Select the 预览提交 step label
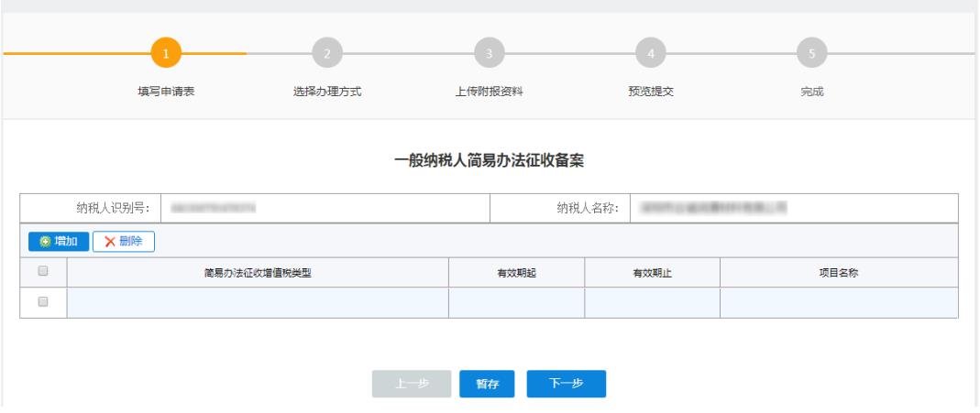Screen dimensions: 980x413 click(x=650, y=90)
